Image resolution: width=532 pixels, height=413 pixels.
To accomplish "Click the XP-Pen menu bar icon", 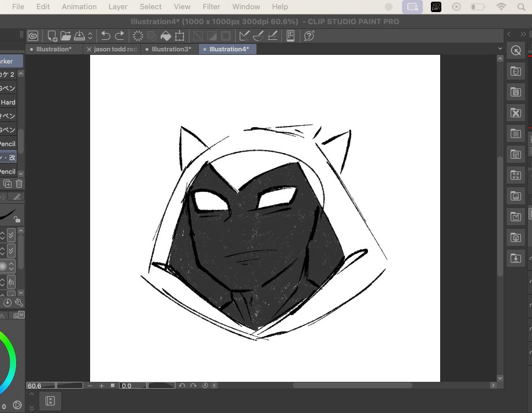I will pyautogui.click(x=436, y=7).
